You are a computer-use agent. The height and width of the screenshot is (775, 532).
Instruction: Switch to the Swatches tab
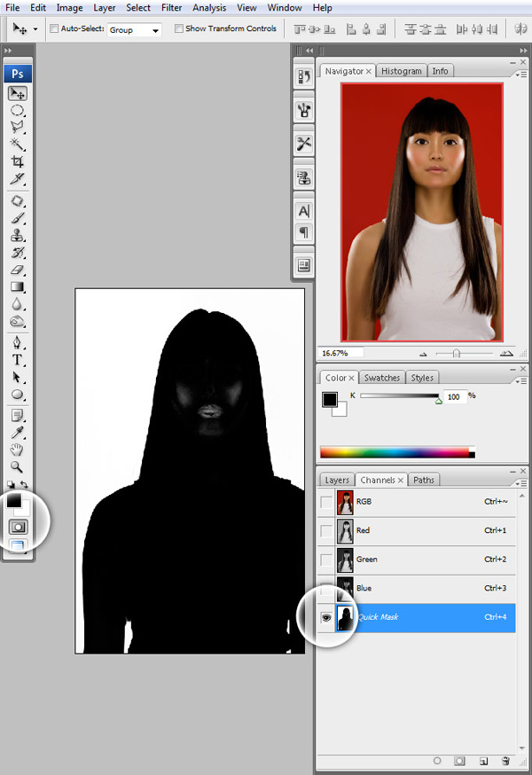point(381,378)
